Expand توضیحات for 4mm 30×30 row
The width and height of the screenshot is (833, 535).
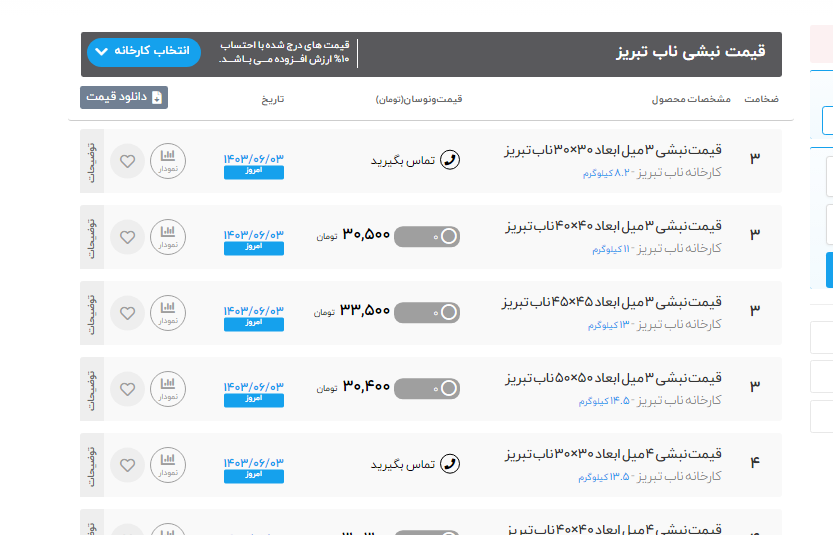[92, 465]
